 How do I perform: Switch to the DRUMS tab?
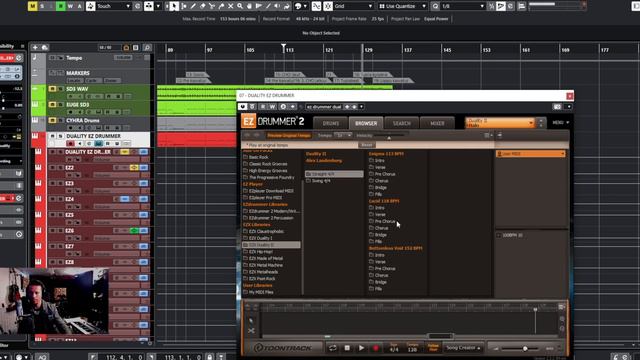331,123
